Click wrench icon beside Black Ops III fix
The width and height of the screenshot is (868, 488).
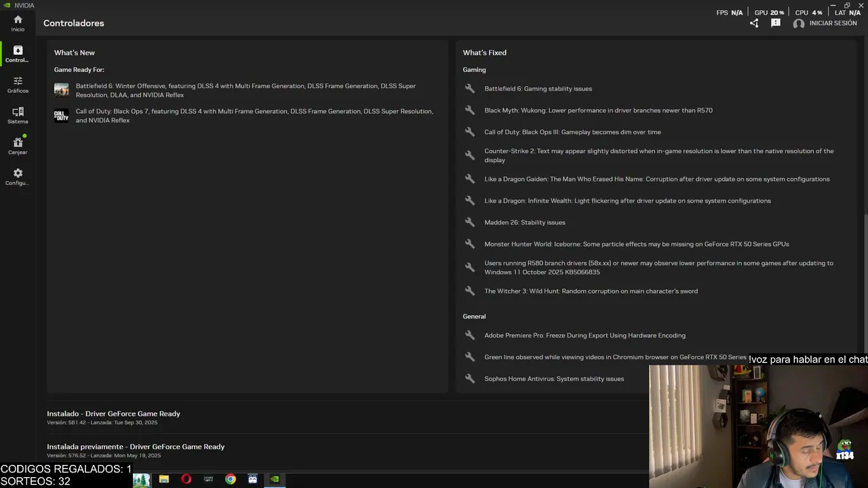tap(470, 132)
